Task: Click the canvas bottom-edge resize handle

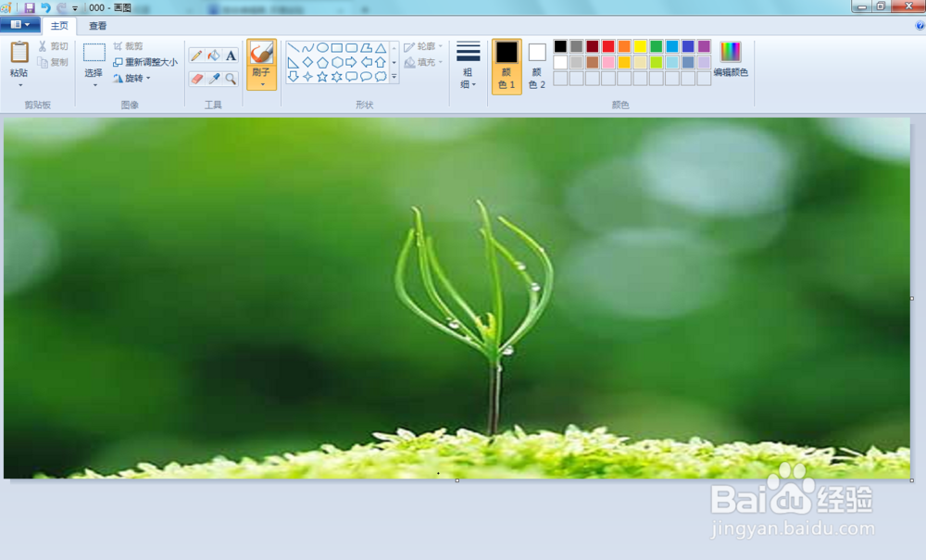Action: click(457, 480)
